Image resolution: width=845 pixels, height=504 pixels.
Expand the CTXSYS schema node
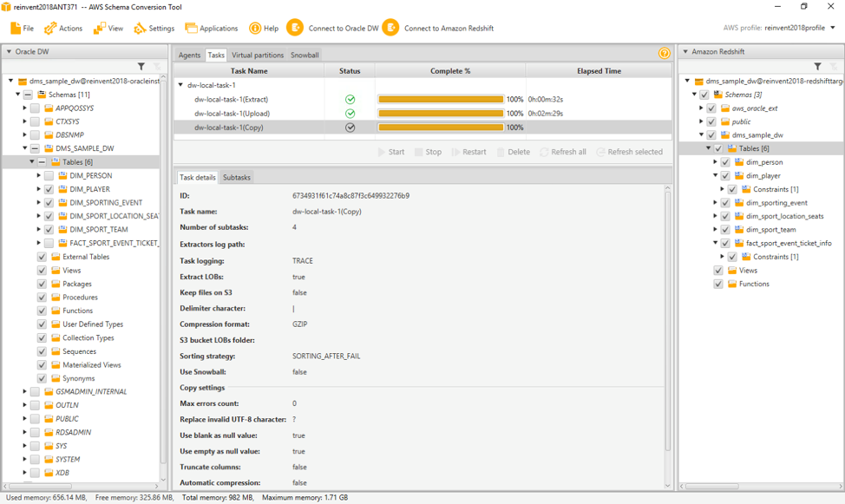click(x=25, y=121)
